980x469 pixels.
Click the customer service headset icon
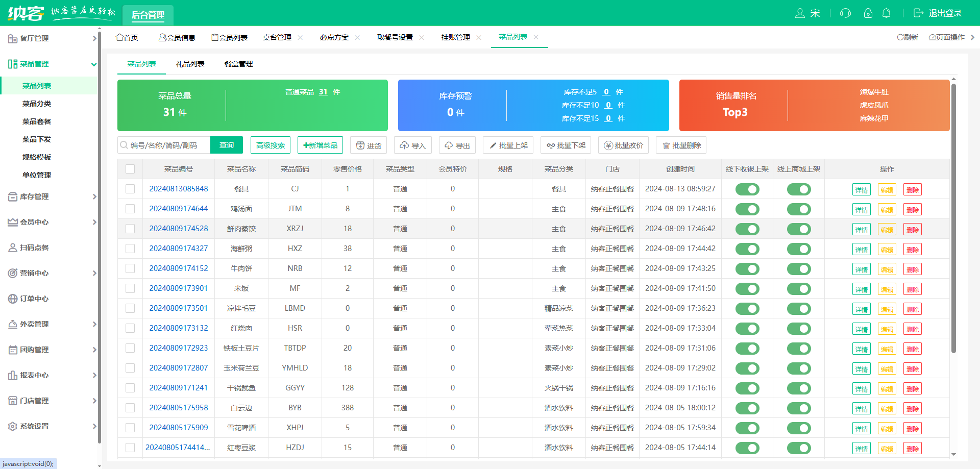coord(845,13)
